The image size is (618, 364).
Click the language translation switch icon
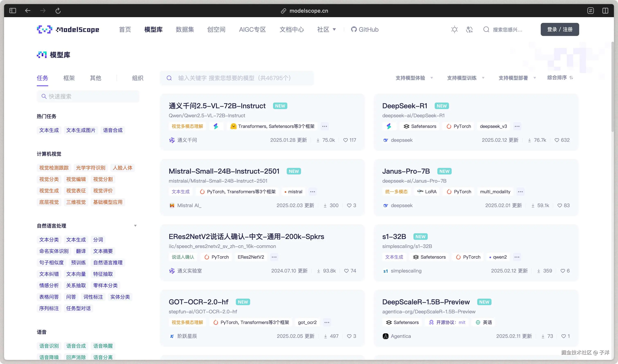pyautogui.click(x=469, y=30)
